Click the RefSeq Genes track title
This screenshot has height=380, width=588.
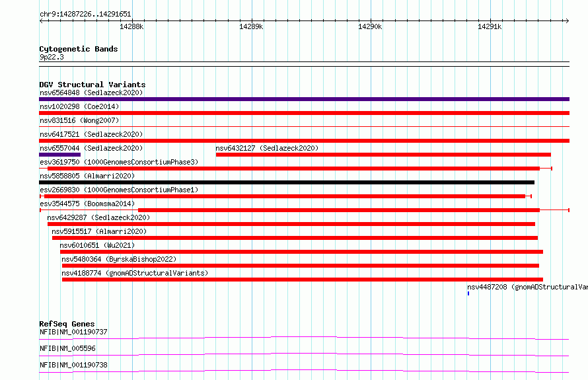click(67, 324)
